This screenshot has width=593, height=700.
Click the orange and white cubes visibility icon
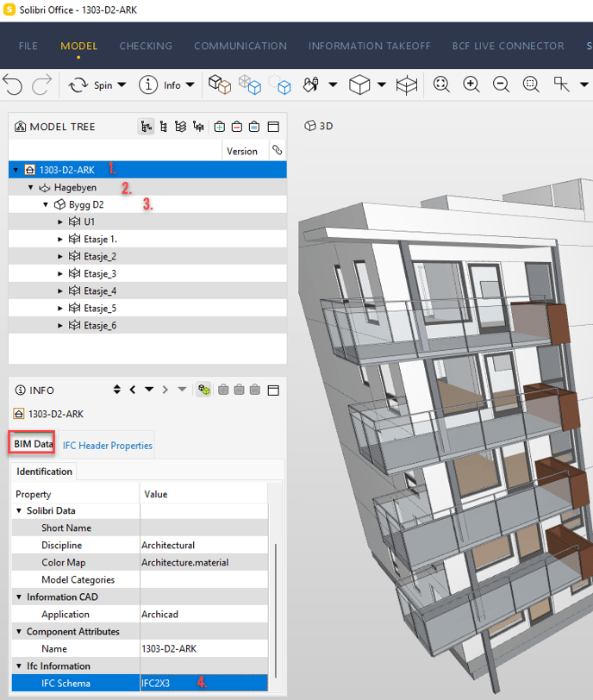220,84
